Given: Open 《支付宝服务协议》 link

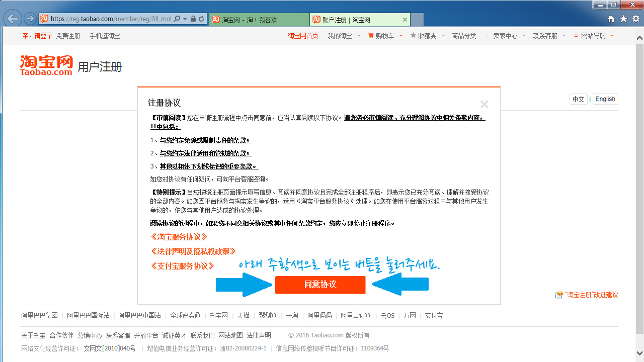Looking at the screenshot, I should coord(182,266).
